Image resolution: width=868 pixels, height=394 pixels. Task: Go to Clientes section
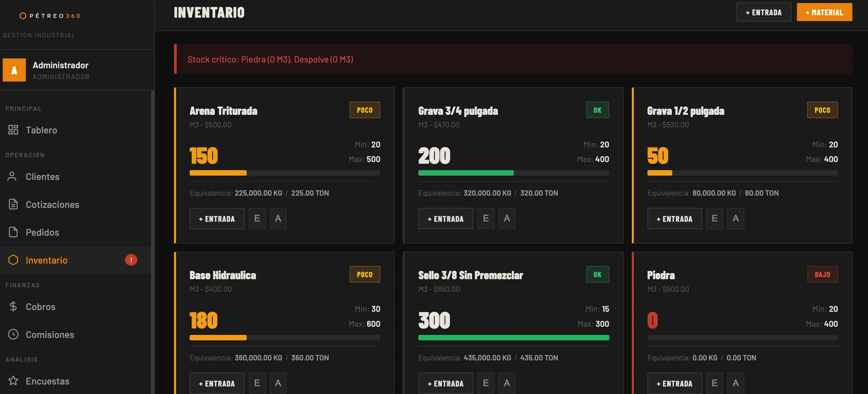[x=75, y=176]
